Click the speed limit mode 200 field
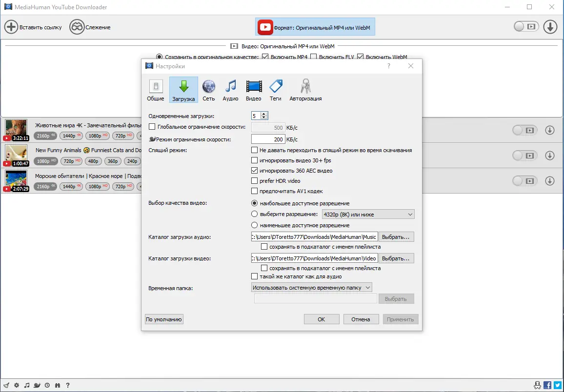Viewport: 564px width, 392px height. pyautogui.click(x=268, y=139)
